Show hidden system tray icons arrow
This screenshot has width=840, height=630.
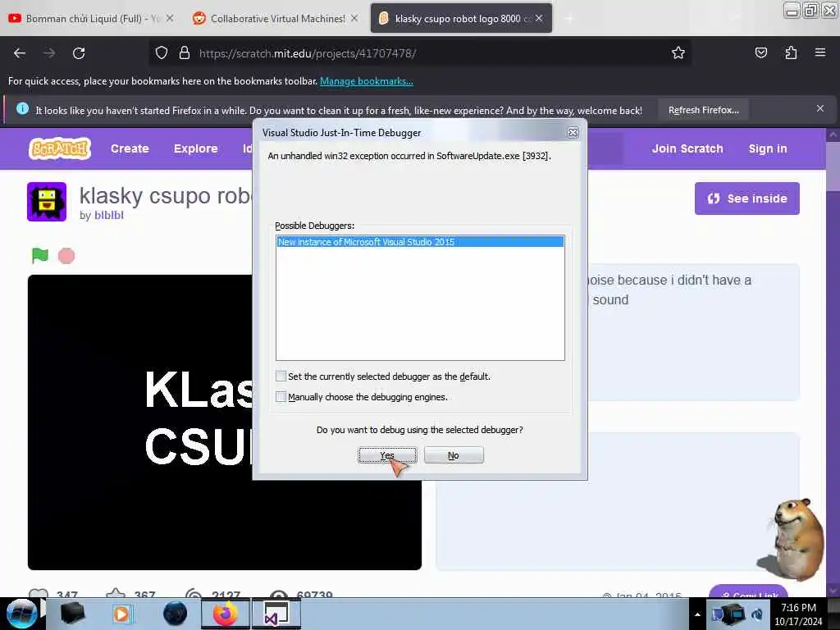[697, 614]
